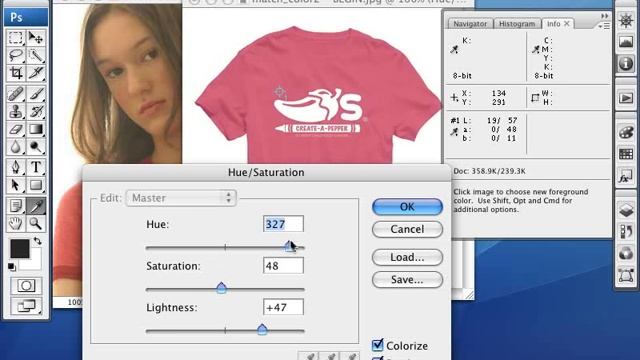
Task: Click the Hue value field
Action: click(x=283, y=224)
